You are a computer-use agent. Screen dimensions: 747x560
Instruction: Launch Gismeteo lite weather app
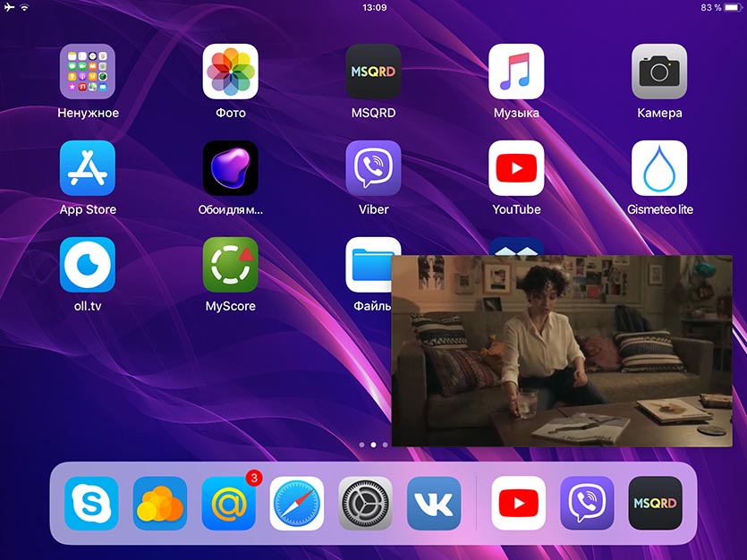click(658, 168)
